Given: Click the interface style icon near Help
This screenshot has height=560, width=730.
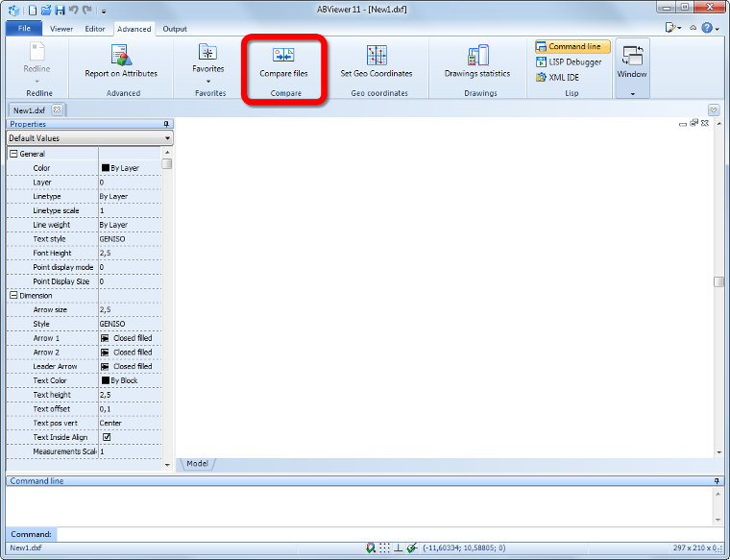Looking at the screenshot, I should 670,28.
